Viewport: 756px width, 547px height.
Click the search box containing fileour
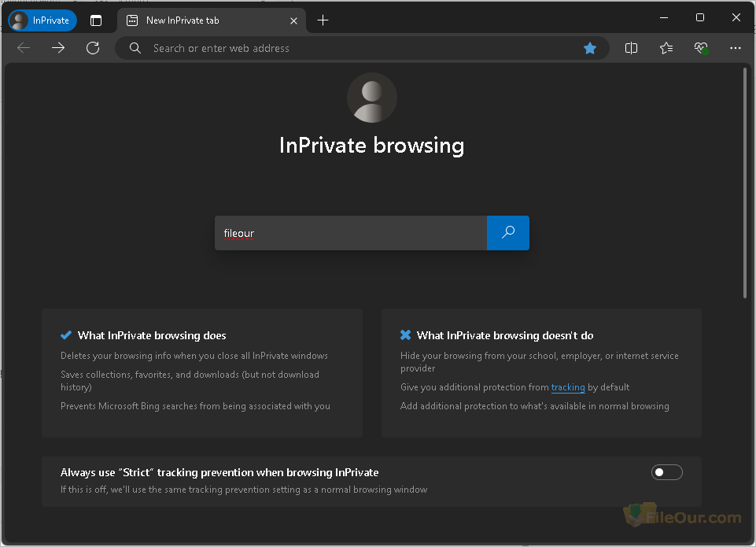point(350,233)
